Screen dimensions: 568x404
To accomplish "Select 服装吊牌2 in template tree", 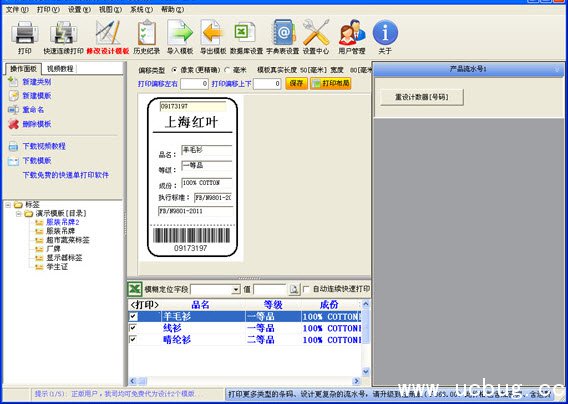I will coord(62,222).
